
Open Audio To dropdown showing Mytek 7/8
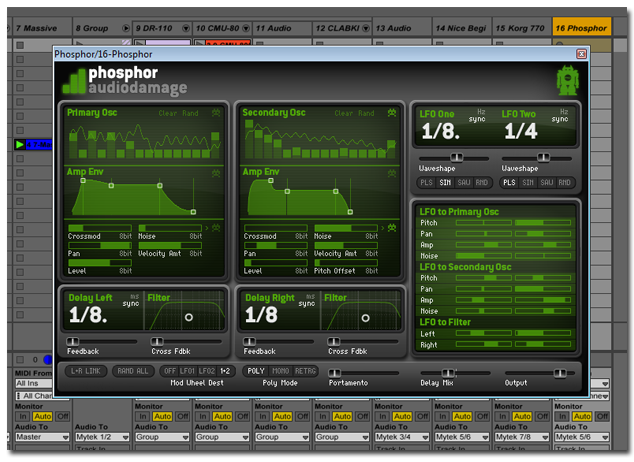pos(522,437)
